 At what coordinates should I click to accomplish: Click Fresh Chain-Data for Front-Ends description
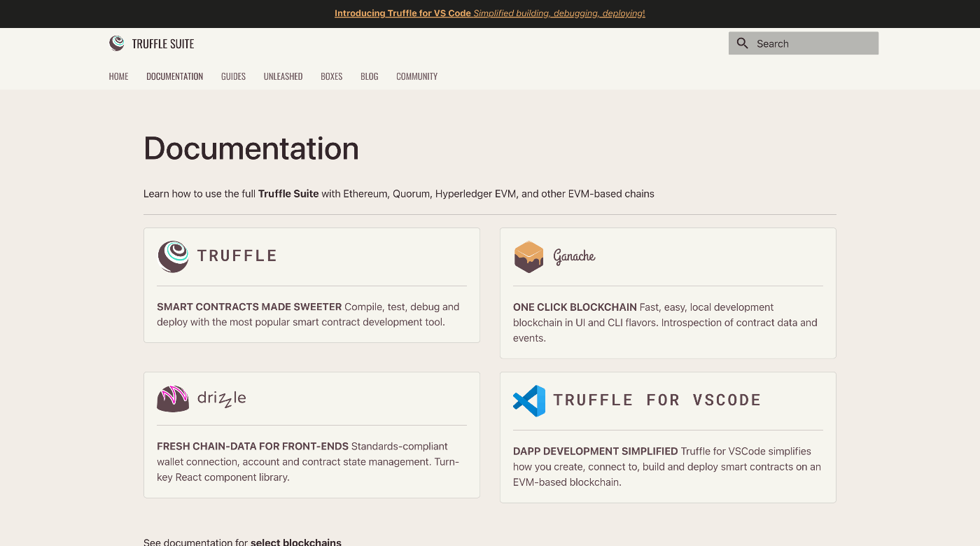coord(308,462)
